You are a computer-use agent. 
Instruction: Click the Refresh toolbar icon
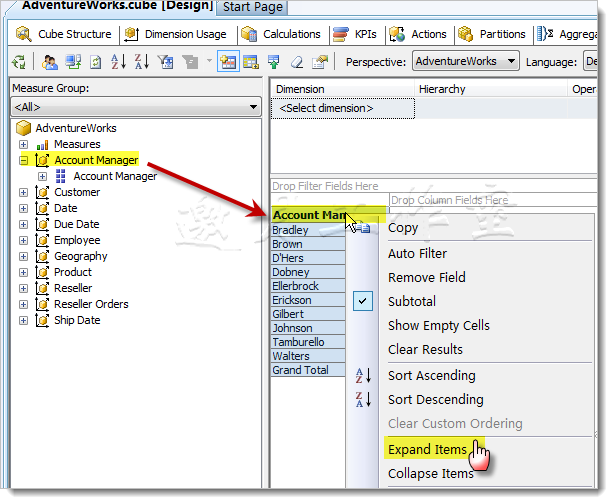click(96, 62)
